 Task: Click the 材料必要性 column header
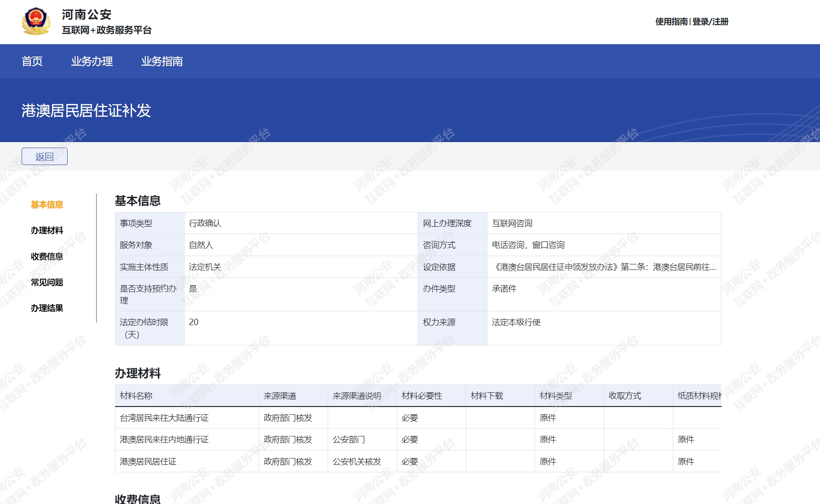pos(422,396)
